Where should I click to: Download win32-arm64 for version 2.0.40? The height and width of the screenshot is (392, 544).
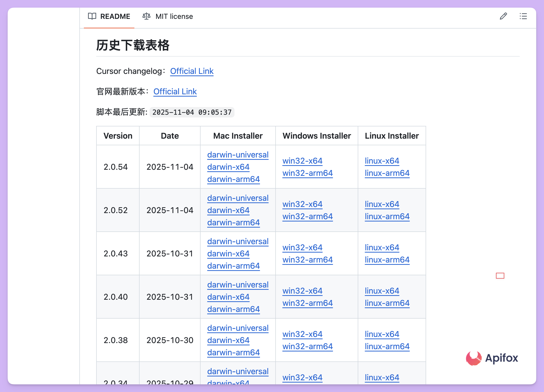pos(307,303)
